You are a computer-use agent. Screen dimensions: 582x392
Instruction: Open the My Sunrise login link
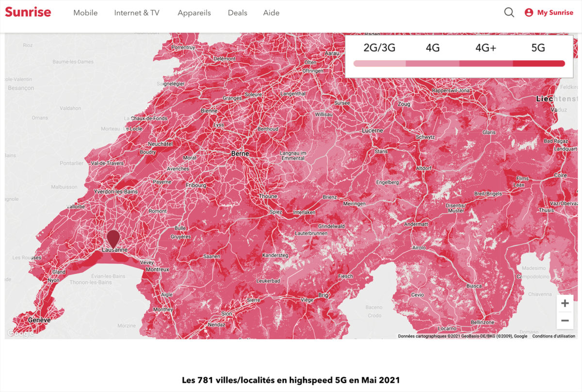pyautogui.click(x=555, y=13)
